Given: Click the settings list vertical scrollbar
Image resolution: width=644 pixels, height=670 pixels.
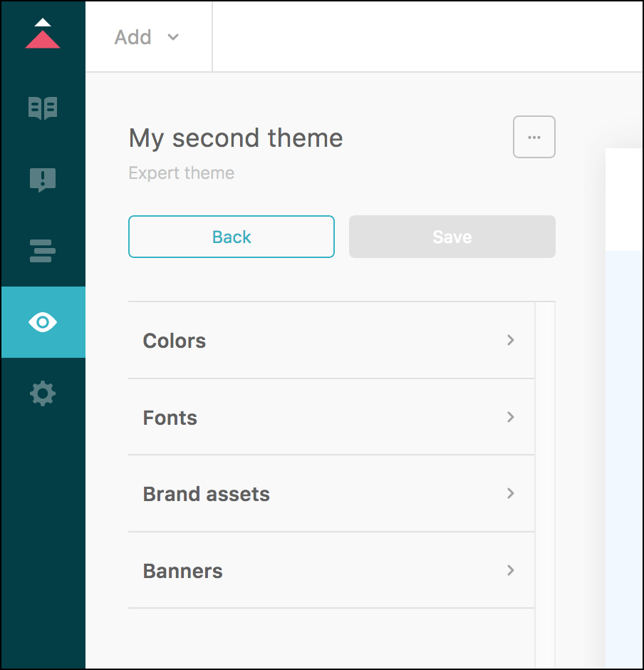Looking at the screenshot, I should point(545,485).
